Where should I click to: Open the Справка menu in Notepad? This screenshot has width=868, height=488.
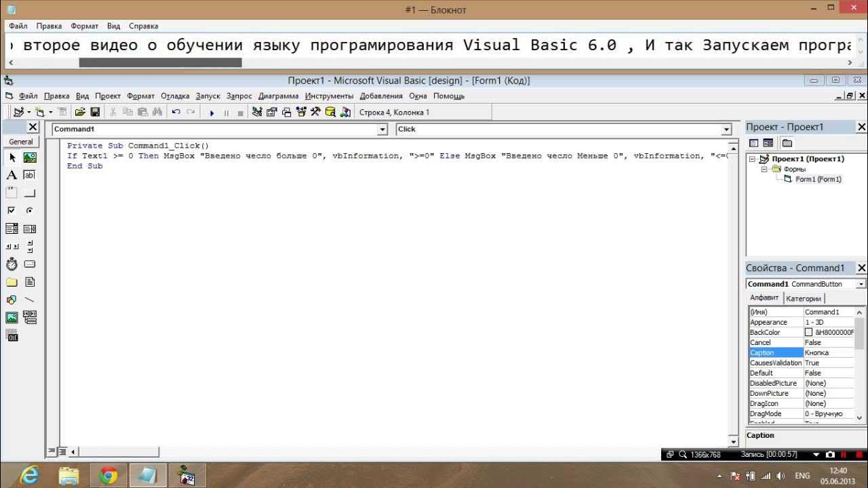pyautogui.click(x=143, y=26)
